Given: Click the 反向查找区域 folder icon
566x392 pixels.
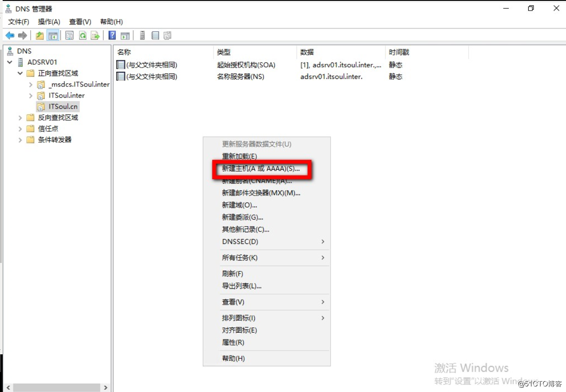Looking at the screenshot, I should [30, 118].
